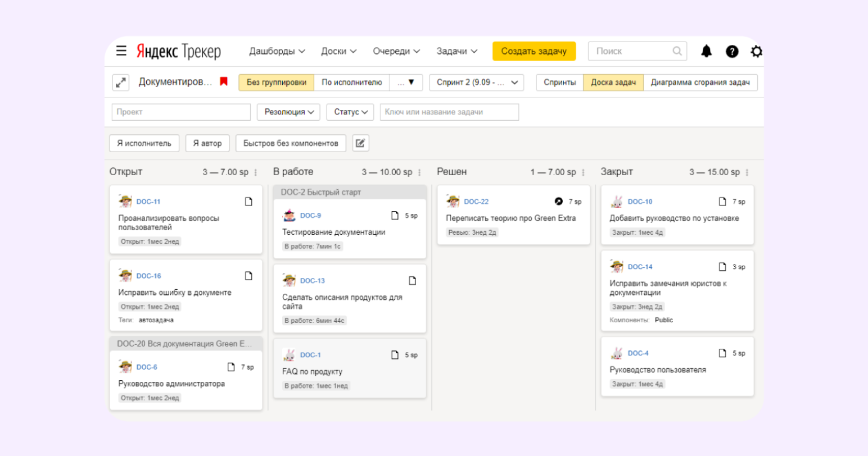Image resolution: width=868 pixels, height=456 pixels.
Task: Click the red bookmark flag icon
Action: click(223, 82)
